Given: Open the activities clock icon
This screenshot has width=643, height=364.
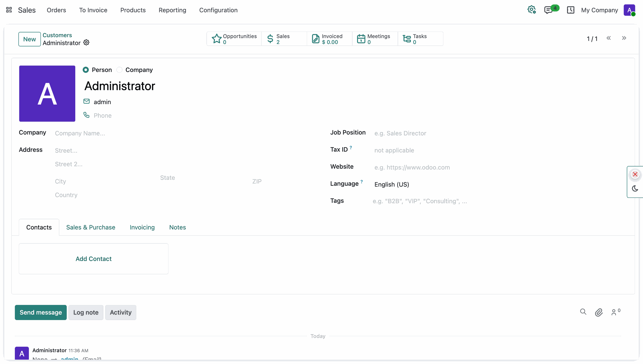Looking at the screenshot, I should point(571,10).
